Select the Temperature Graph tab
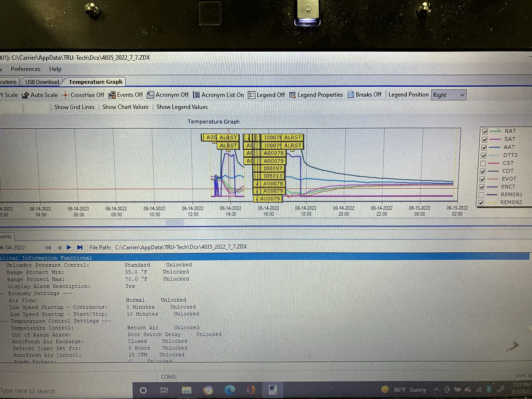 click(x=96, y=82)
